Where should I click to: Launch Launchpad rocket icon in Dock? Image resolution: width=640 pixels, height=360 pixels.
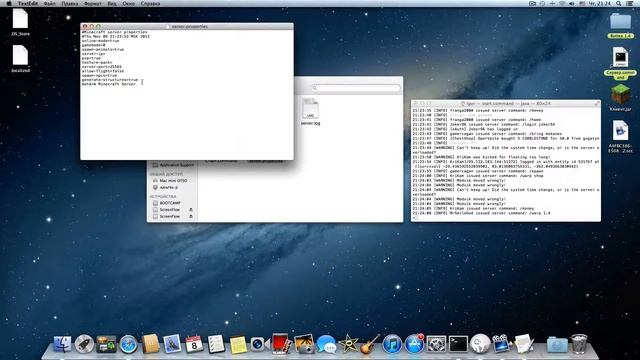84,344
